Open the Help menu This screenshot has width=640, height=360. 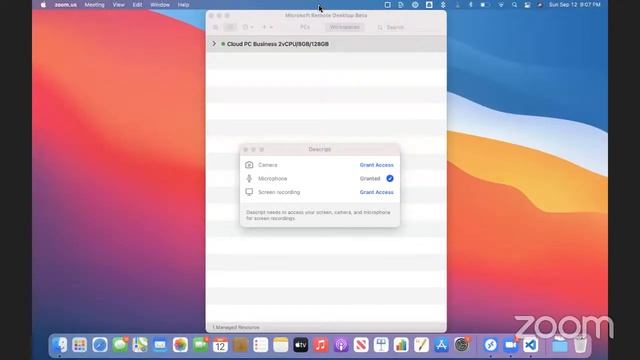[x=183, y=5]
